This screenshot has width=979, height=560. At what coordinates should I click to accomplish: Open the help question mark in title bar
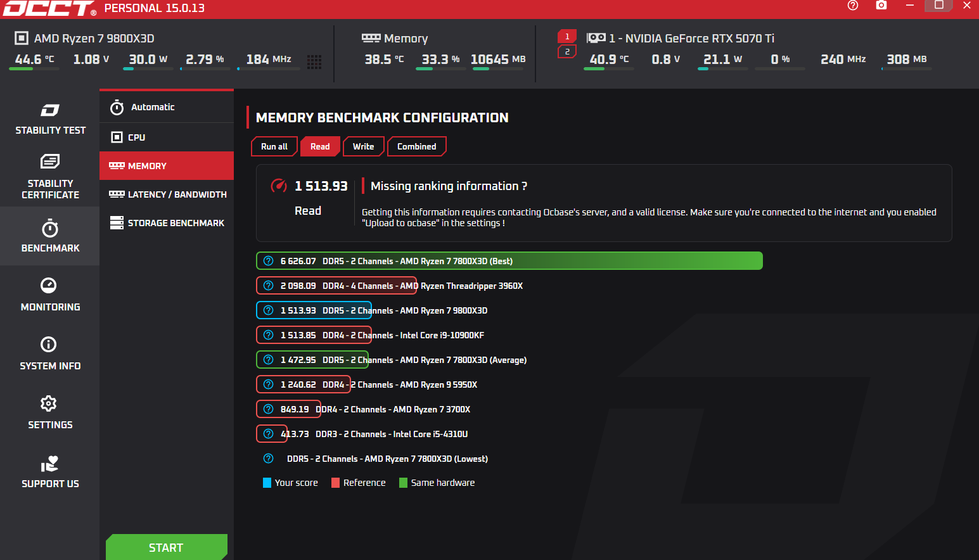coord(853,6)
